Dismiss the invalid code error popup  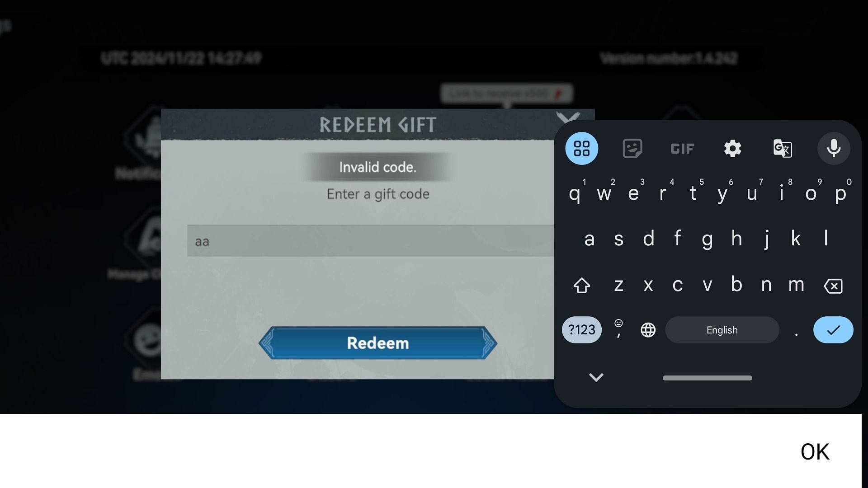pos(815,451)
